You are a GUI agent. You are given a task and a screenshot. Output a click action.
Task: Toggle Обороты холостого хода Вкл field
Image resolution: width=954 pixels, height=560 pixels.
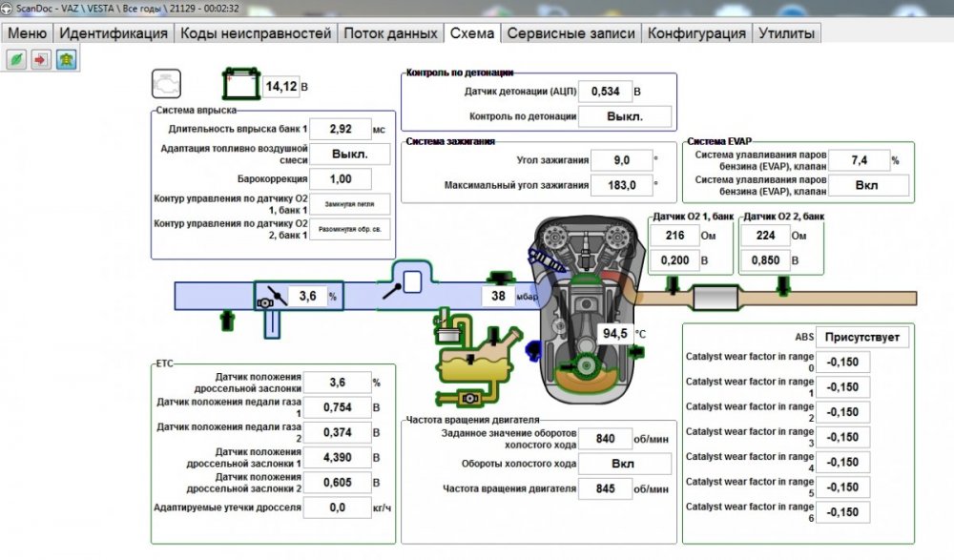pos(626,463)
